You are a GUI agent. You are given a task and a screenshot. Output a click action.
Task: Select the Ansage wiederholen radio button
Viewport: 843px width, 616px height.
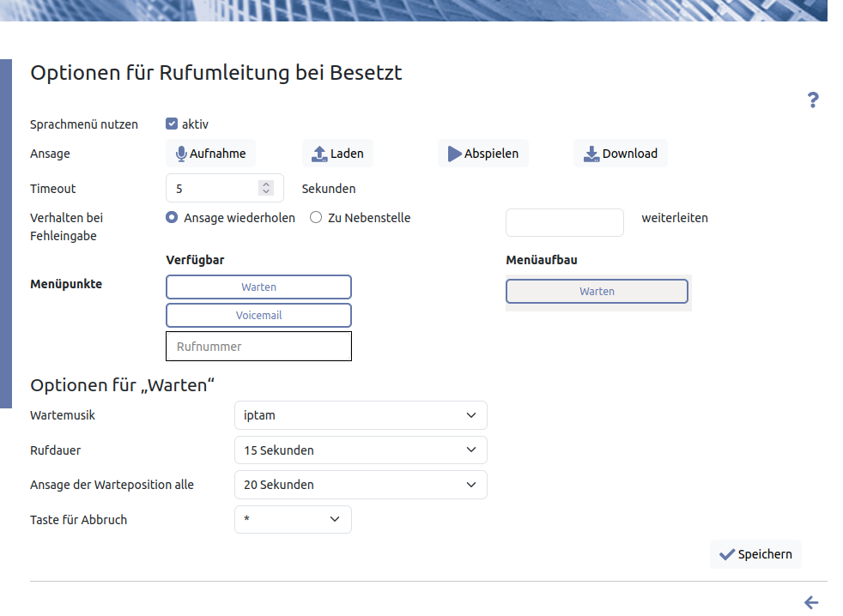[172, 218]
